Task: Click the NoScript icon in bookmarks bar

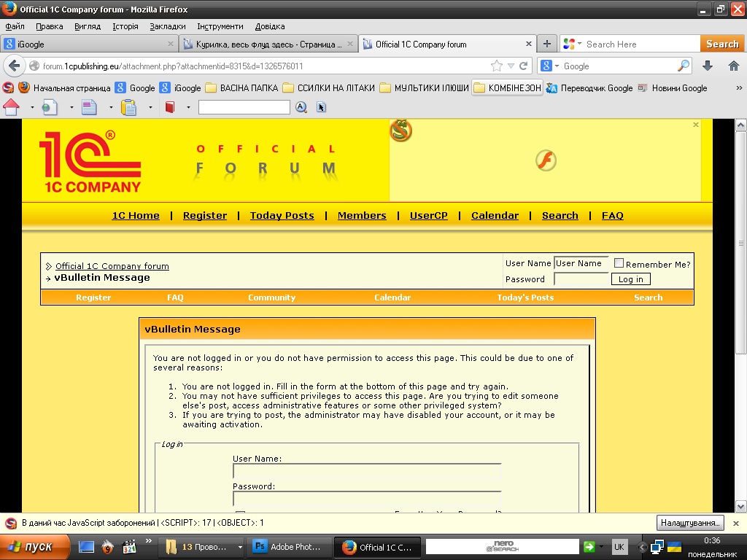Action: 8,87
